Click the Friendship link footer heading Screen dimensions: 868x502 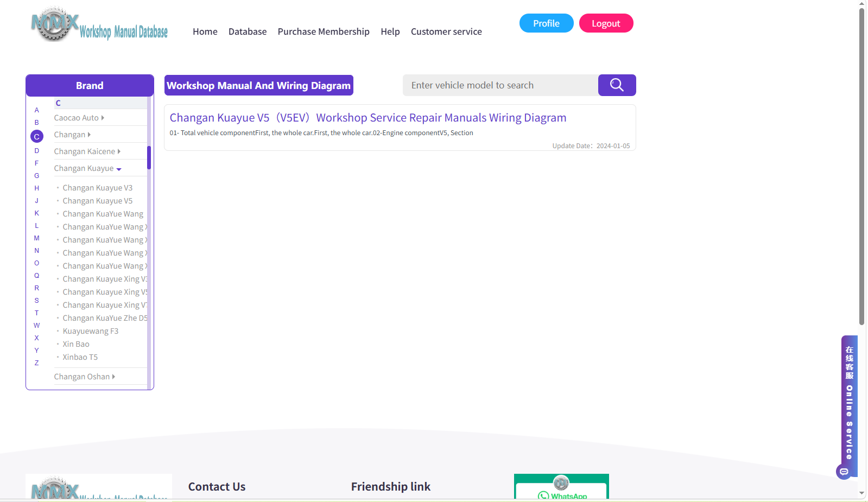391,487
